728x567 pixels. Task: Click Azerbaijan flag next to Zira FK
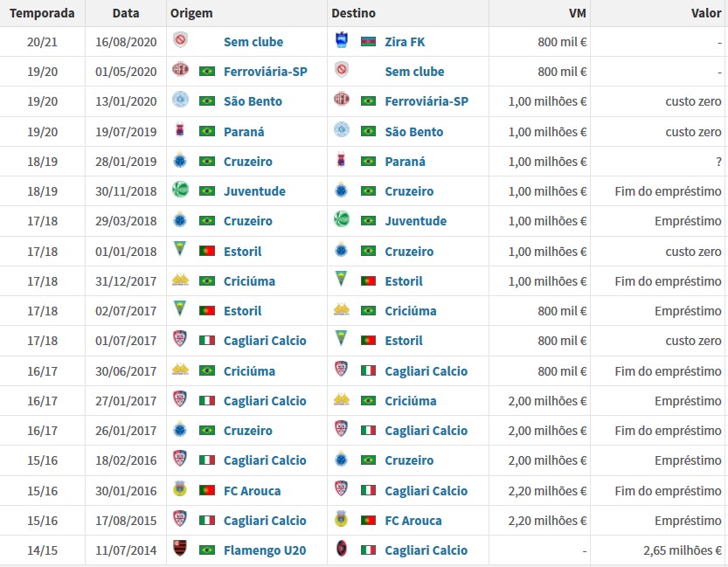coord(368,41)
